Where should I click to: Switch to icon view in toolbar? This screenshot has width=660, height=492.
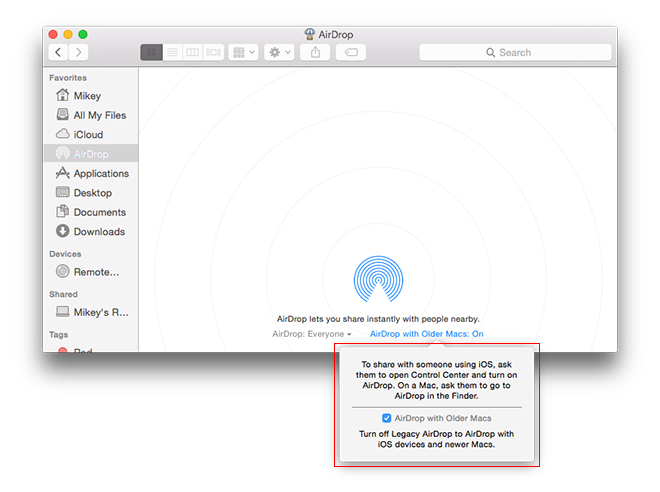(152, 53)
